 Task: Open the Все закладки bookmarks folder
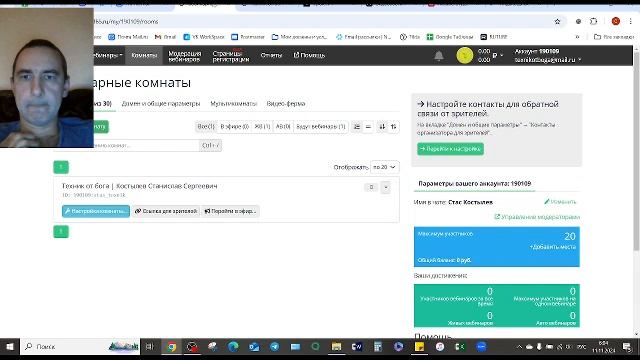614,37
